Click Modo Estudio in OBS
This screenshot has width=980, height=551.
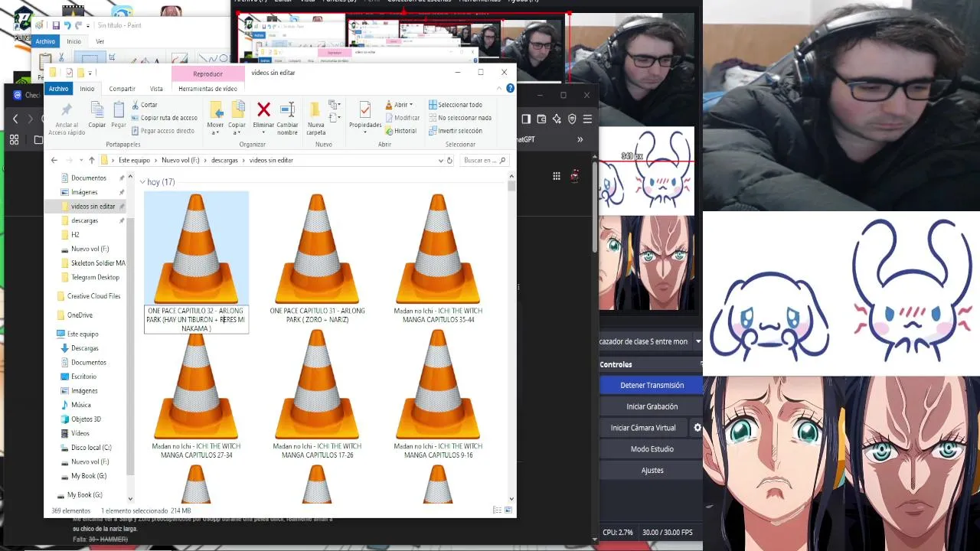pos(652,449)
